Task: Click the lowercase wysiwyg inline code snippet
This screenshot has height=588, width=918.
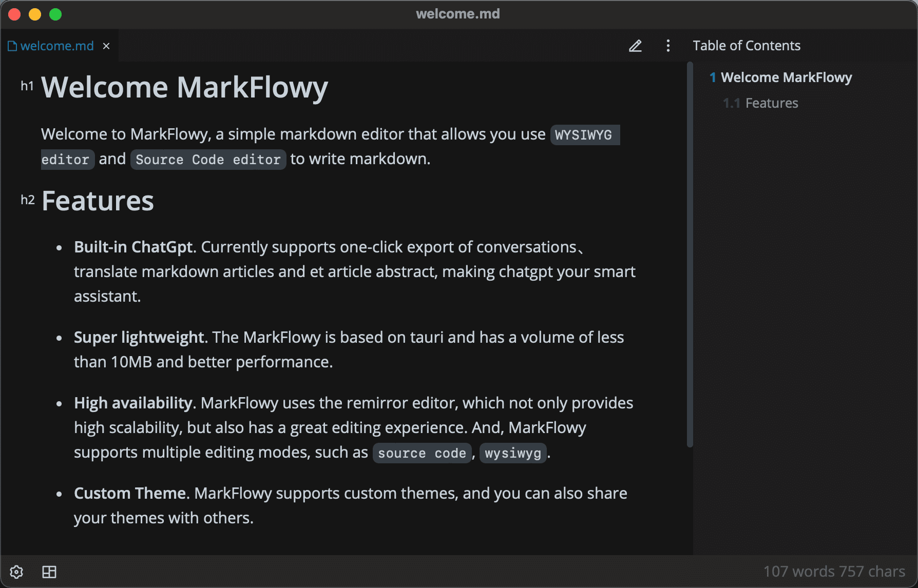Action: pos(513,453)
